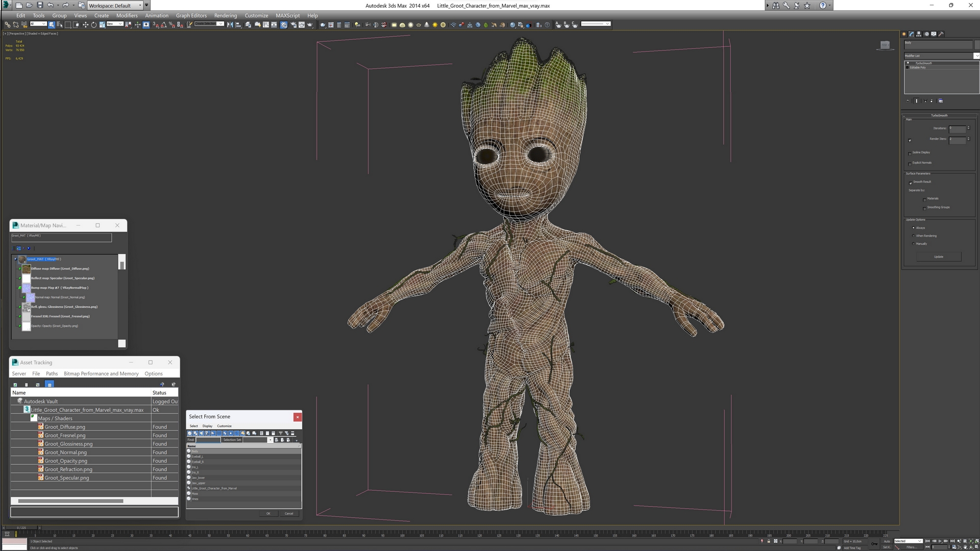980x551 pixels.
Task: Enable Separate by Materials checkbox
Action: pyautogui.click(x=924, y=199)
